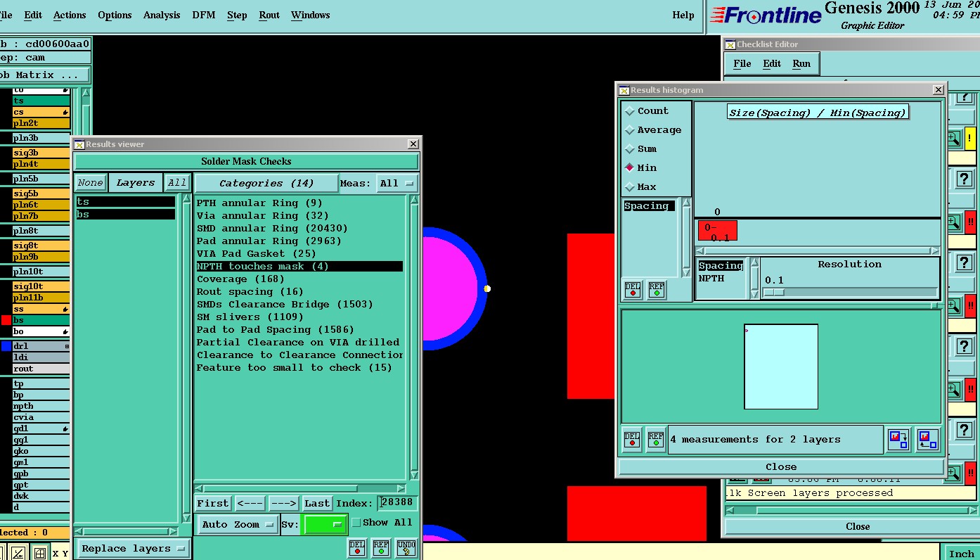Open the Auto Zoom dropdown
The height and width of the screenshot is (560, 980).
pos(237,525)
